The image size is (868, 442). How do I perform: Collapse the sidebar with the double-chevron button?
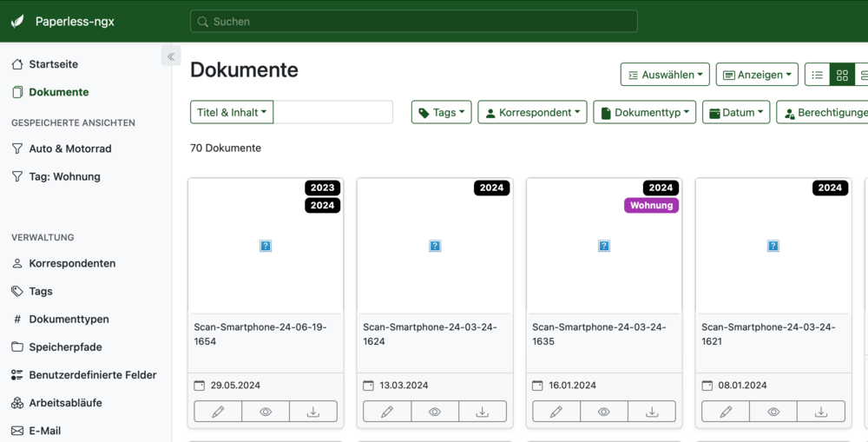tap(171, 56)
